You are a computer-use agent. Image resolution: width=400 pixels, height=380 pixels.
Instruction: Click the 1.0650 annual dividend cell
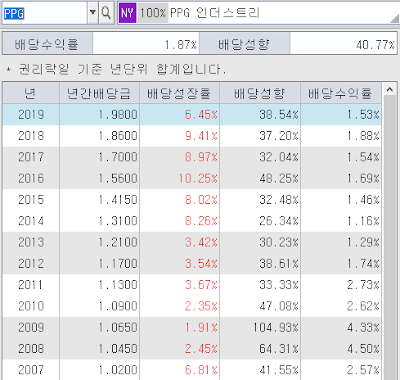click(99, 327)
